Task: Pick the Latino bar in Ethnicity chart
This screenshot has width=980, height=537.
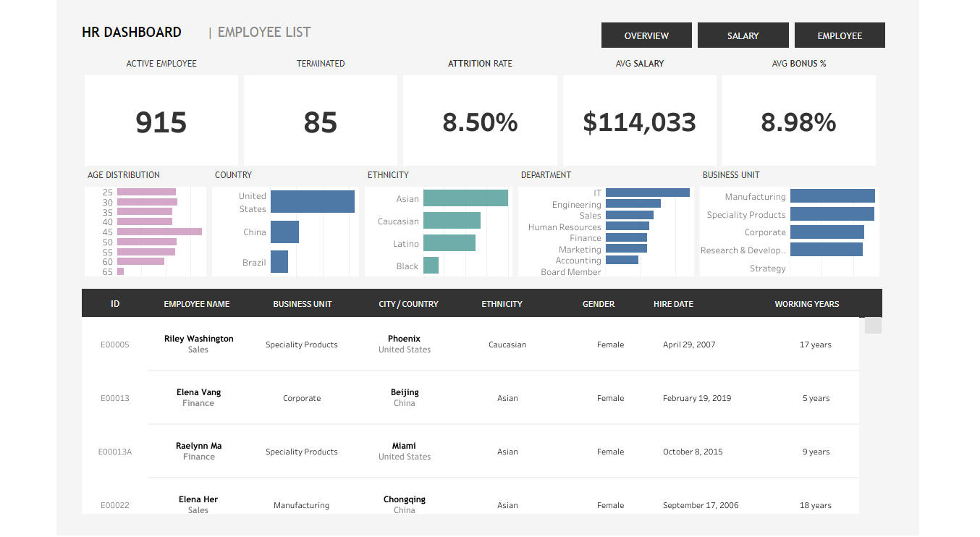Action: point(449,243)
